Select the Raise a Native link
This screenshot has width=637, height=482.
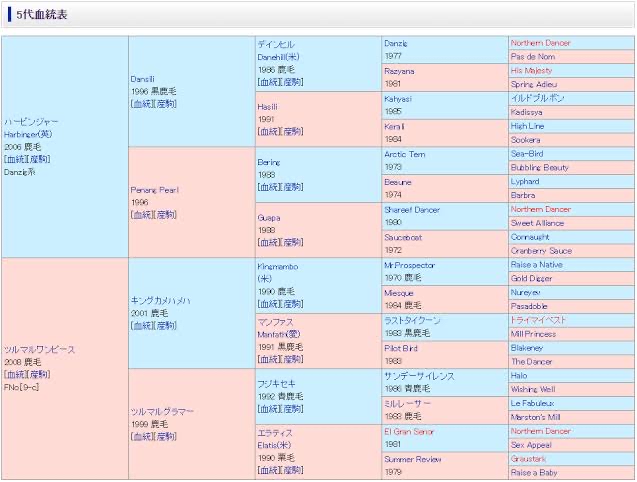point(537,265)
